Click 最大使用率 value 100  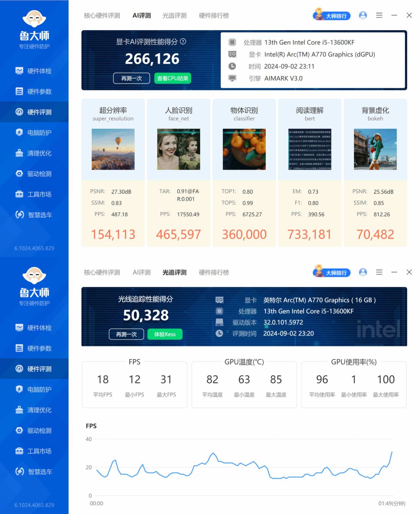point(386,380)
